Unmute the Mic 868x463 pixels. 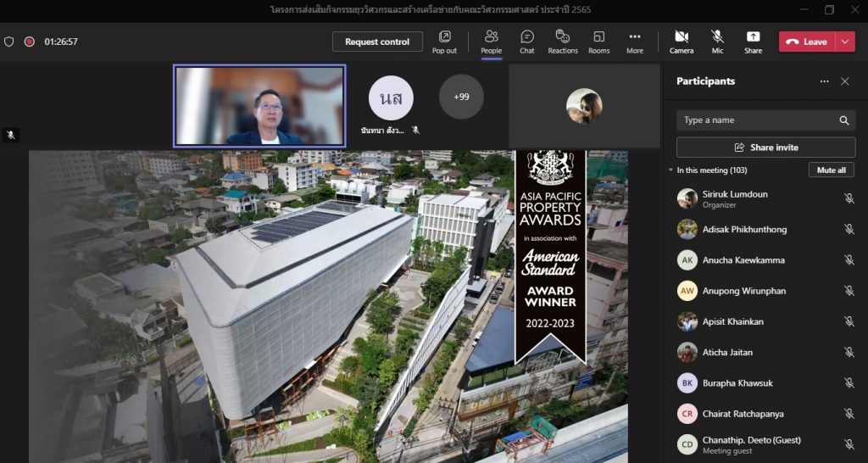(x=717, y=42)
